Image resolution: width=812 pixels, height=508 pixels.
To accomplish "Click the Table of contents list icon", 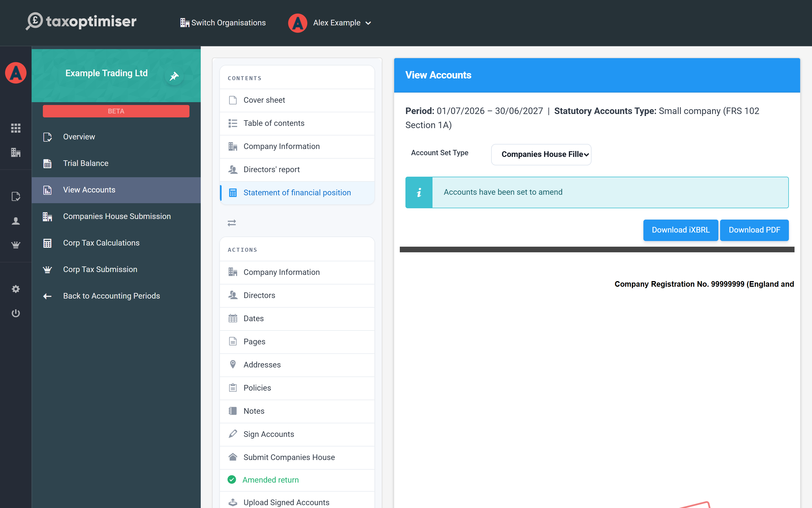I will pos(233,123).
